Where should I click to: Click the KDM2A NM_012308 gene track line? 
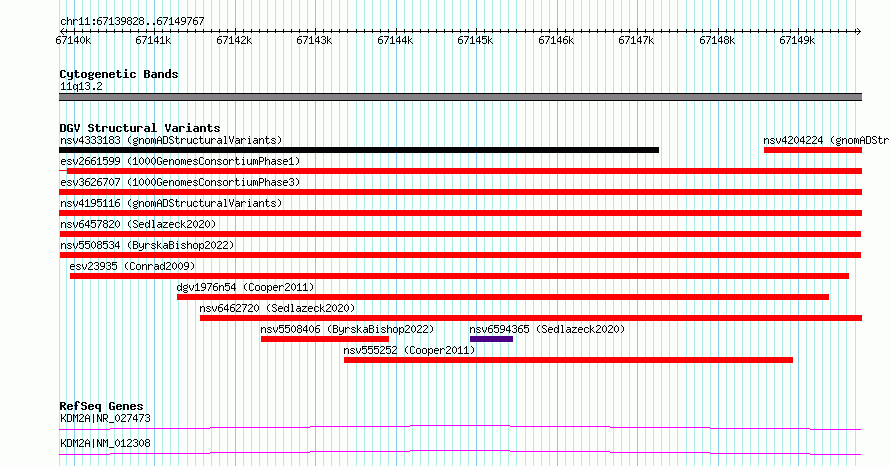(x=460, y=452)
